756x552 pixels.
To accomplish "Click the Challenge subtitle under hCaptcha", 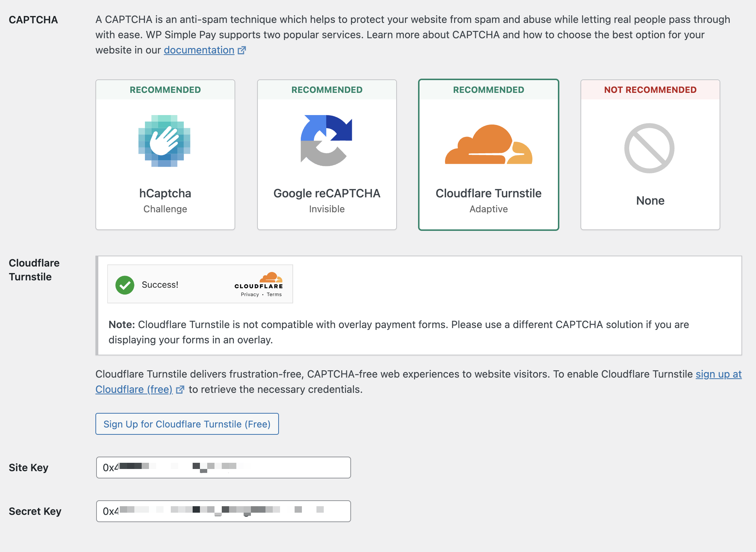I will pos(165,209).
